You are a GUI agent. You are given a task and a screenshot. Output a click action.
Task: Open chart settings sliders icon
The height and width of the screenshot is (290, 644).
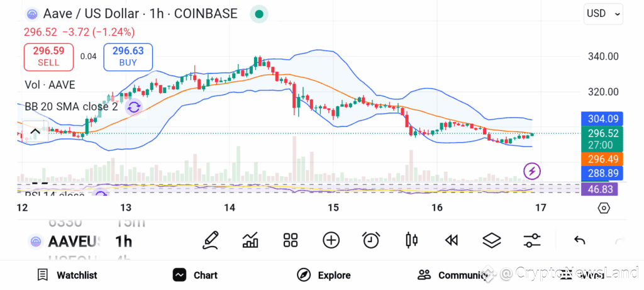(x=532, y=241)
